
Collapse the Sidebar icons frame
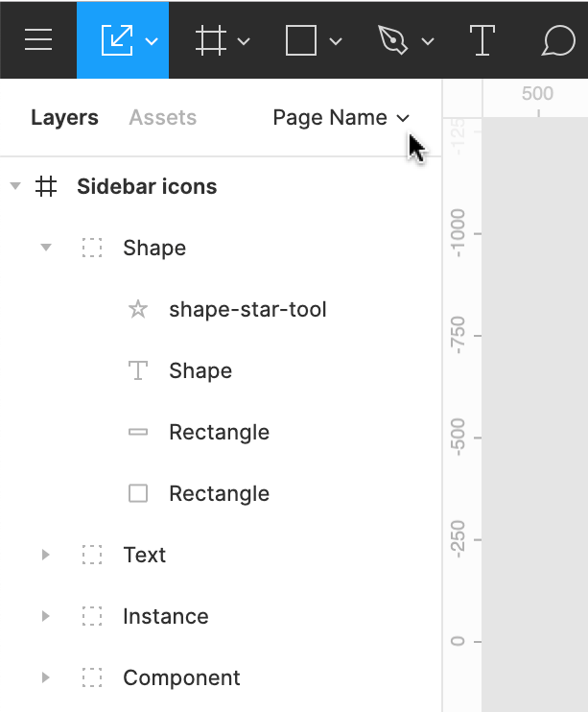pos(15,186)
